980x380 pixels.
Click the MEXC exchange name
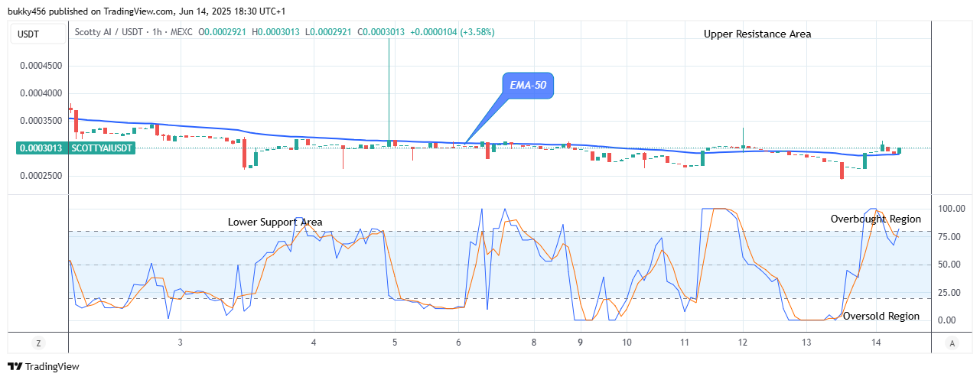coord(181,32)
